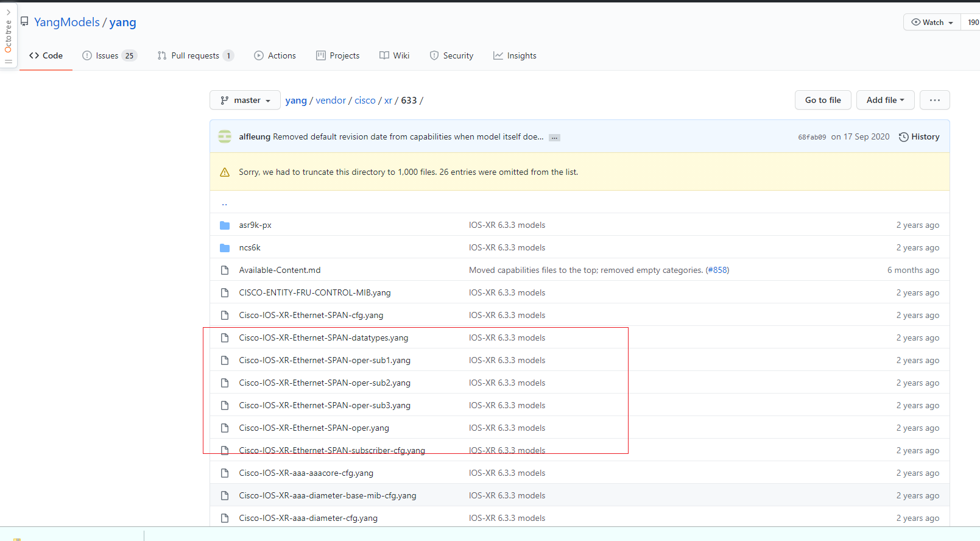The height and width of the screenshot is (541, 980).
Task: Open the Pull requests tab
Action: click(196, 55)
